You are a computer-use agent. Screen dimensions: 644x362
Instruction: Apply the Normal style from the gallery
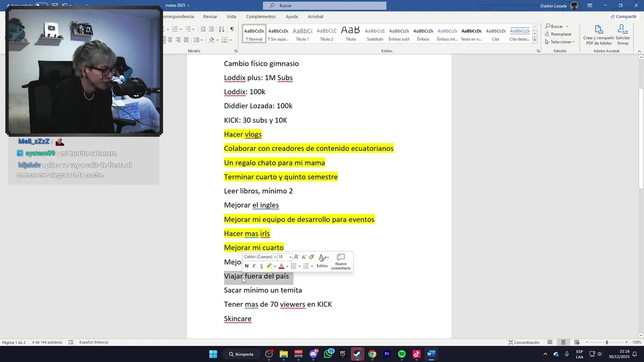pos(254,34)
